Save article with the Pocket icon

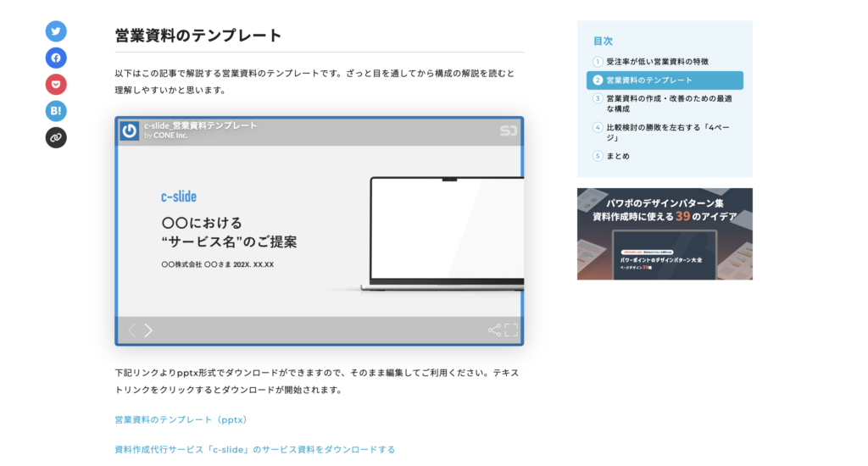coord(56,84)
